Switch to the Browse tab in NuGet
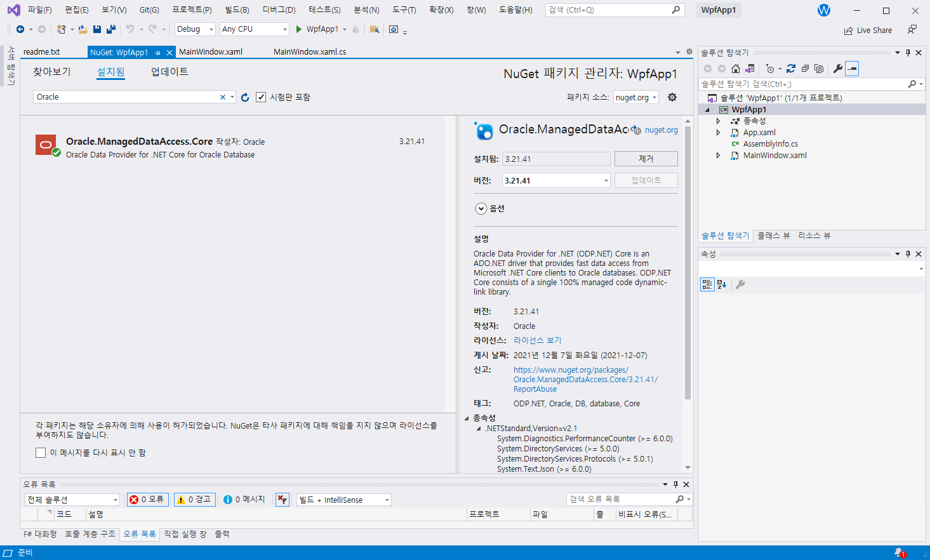The height and width of the screenshot is (560, 930). click(52, 72)
